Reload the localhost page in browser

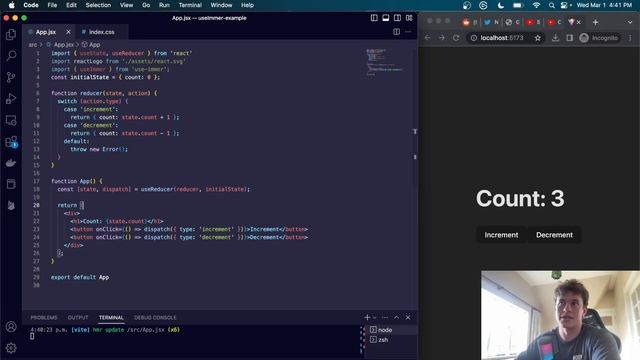pos(456,38)
